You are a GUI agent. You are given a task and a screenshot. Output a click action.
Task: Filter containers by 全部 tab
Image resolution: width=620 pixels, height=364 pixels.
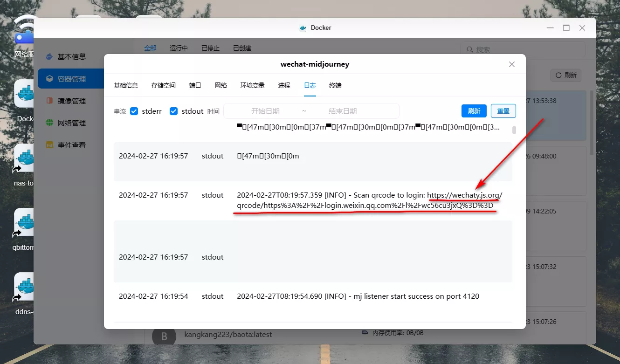coord(150,48)
